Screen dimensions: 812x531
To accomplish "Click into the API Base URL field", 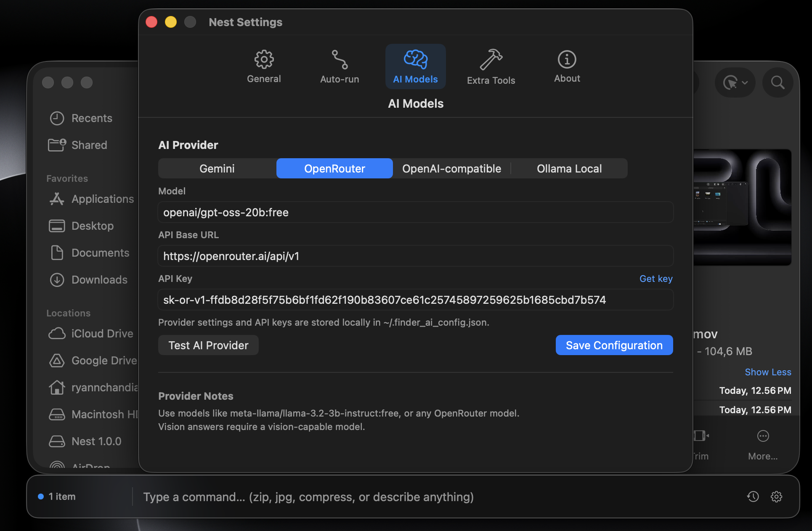I will pyautogui.click(x=415, y=256).
